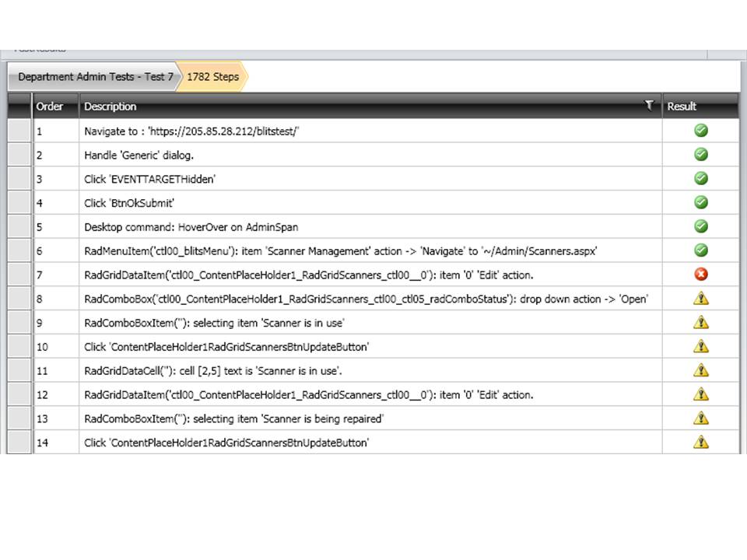Click the warning icon for RadComboBox drop down Open
The image size is (747, 560).
coord(701,299)
